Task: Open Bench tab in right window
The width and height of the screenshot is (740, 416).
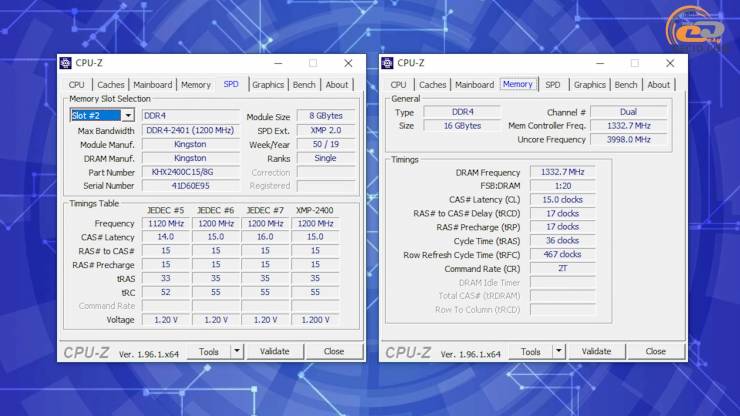Action: (626, 85)
